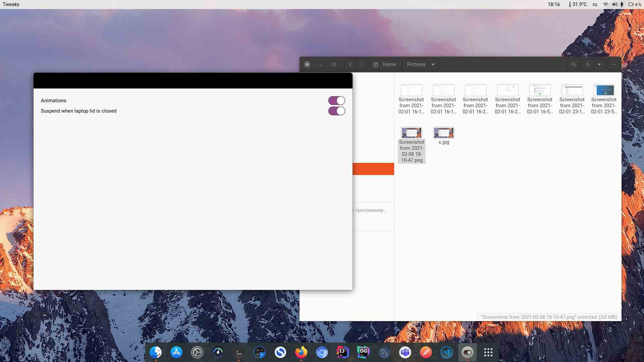Select last screenshot 2021-02-01 23-5
Viewport: 644px width, 362px height.
(604, 99)
